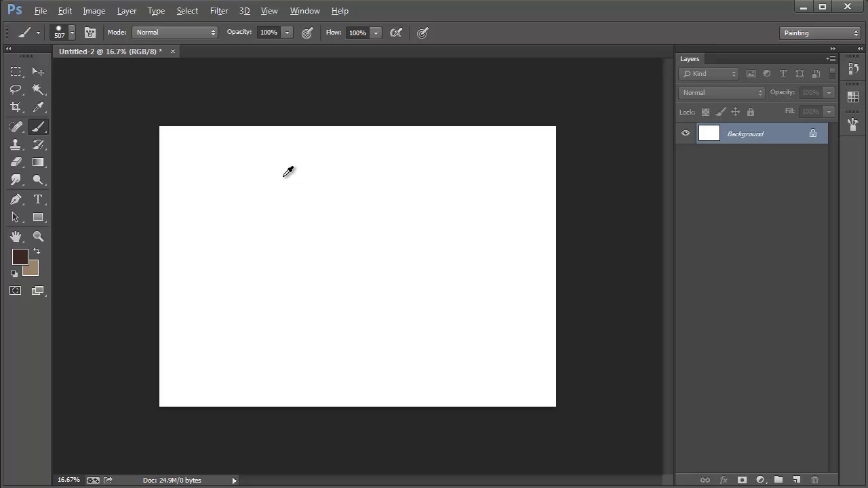Open the Flow slider arrow

pyautogui.click(x=376, y=33)
